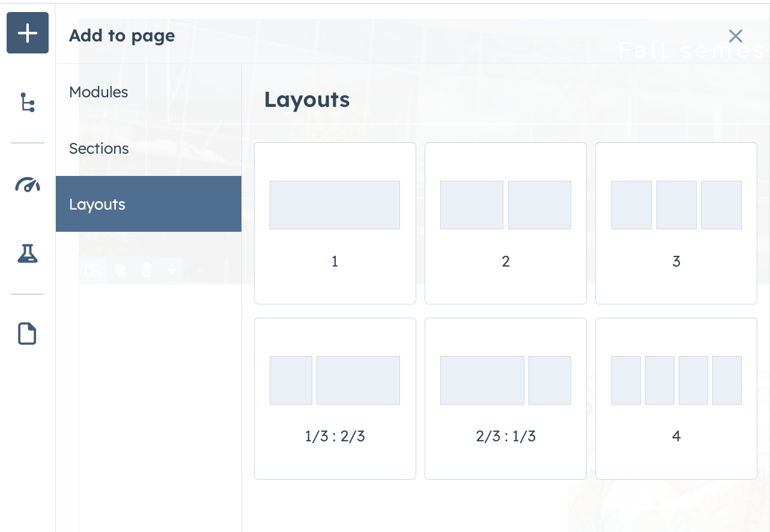Select the duplicate module icon behind dialog
The height and width of the screenshot is (532, 770).
tap(120, 270)
